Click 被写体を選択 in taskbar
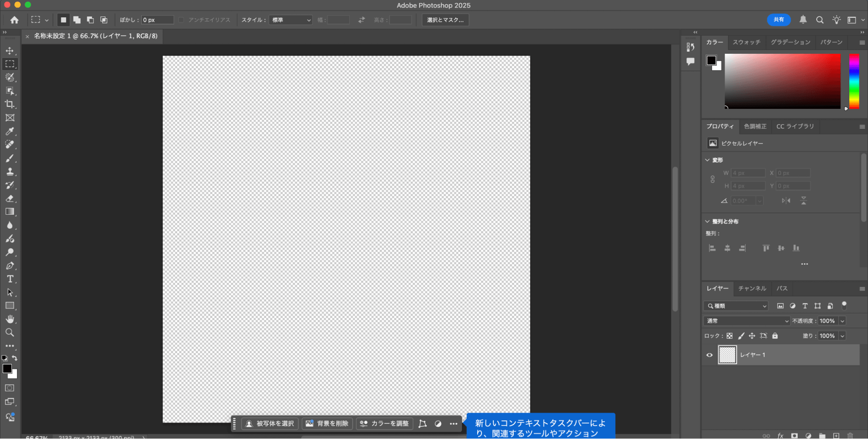This screenshot has width=868, height=439. pyautogui.click(x=270, y=423)
